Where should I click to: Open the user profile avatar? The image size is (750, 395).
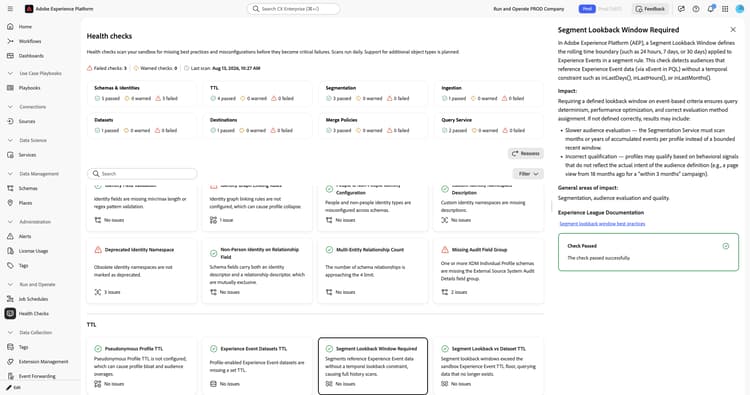pos(739,9)
